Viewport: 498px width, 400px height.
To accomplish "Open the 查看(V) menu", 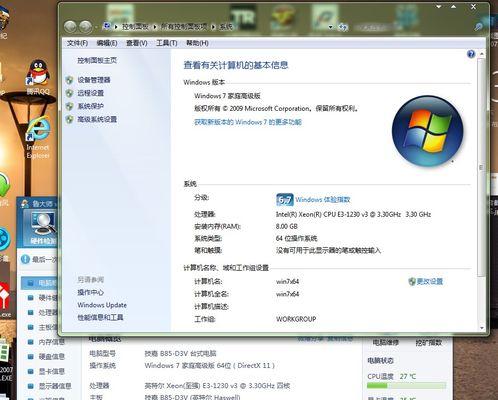I will (136, 43).
